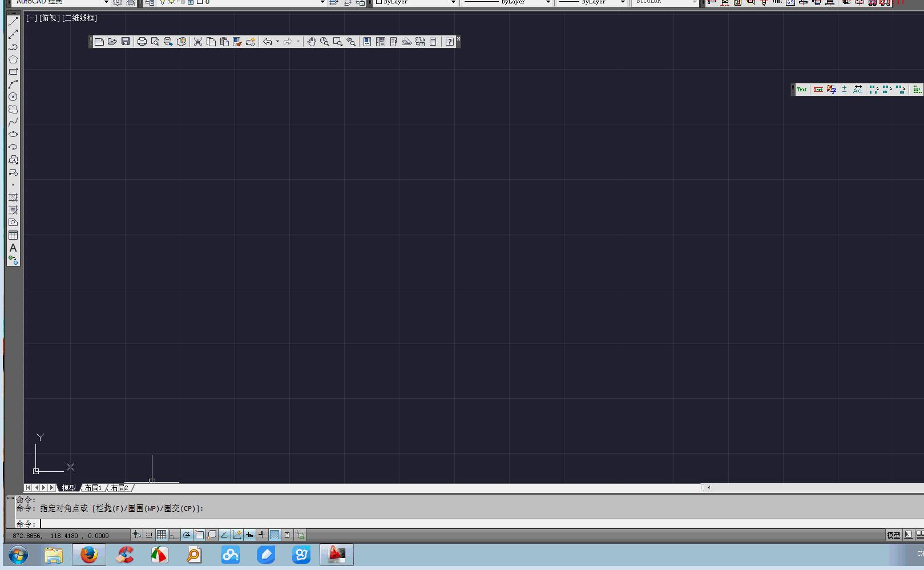Select the Line drawing tool
The image size is (924, 570).
click(13, 22)
